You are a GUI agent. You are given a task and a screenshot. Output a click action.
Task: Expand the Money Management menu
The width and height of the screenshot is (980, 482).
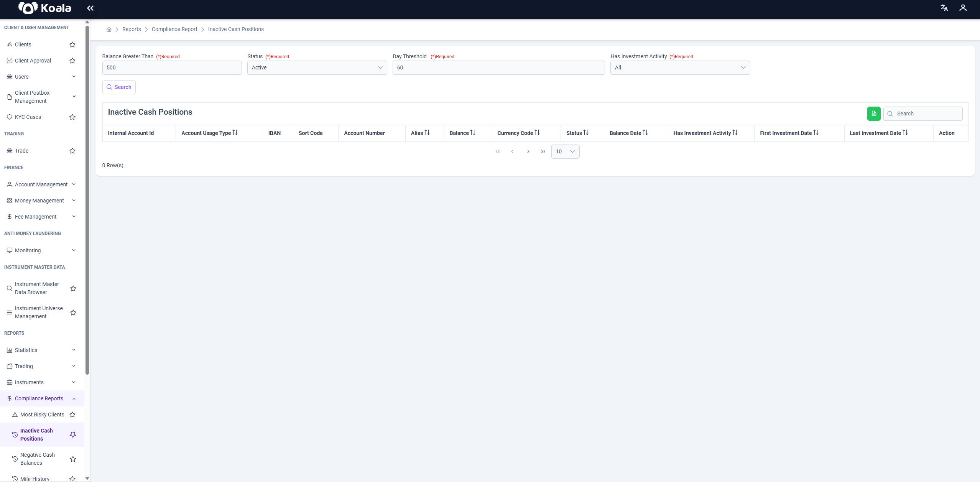[x=41, y=201]
